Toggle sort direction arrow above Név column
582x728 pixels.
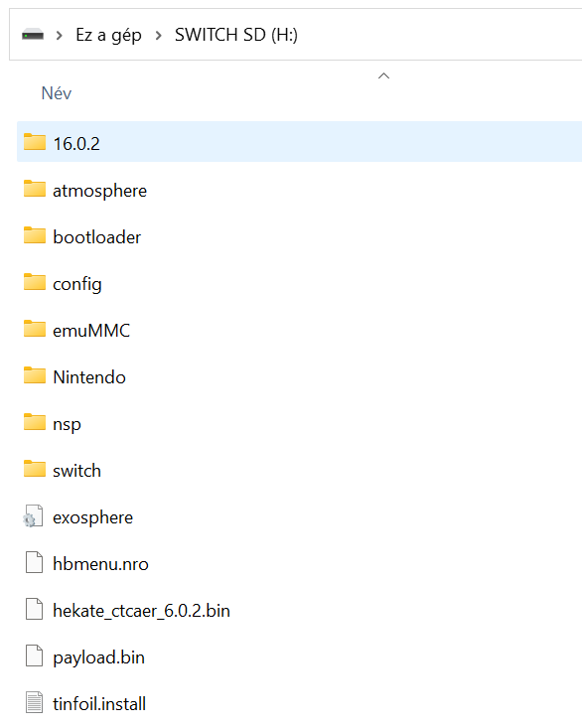click(383, 75)
